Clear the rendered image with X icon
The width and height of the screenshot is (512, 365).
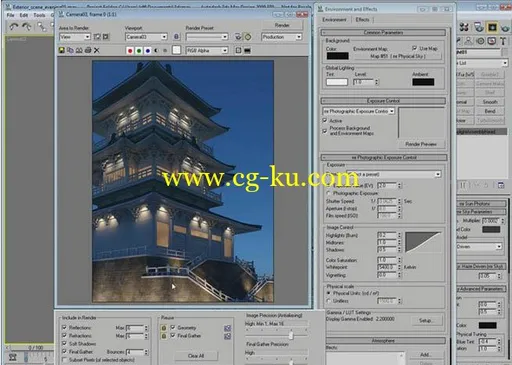(x=97, y=50)
